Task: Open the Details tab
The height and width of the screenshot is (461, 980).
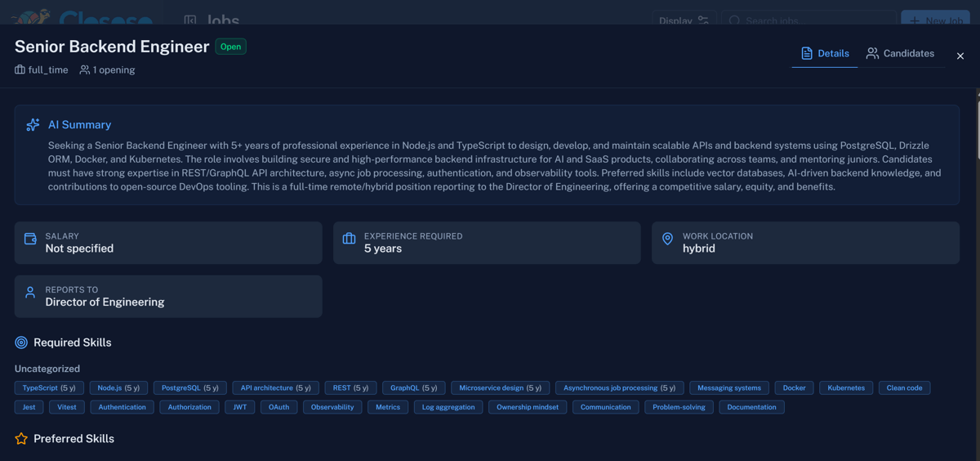Action: [825, 53]
